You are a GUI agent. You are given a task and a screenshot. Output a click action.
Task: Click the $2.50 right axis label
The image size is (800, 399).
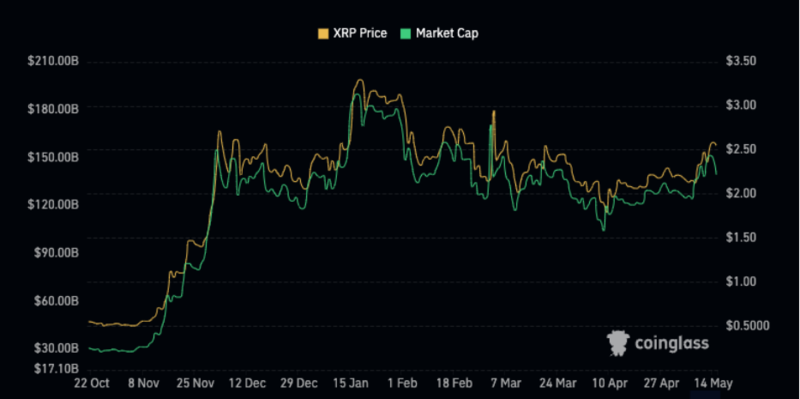(x=741, y=149)
